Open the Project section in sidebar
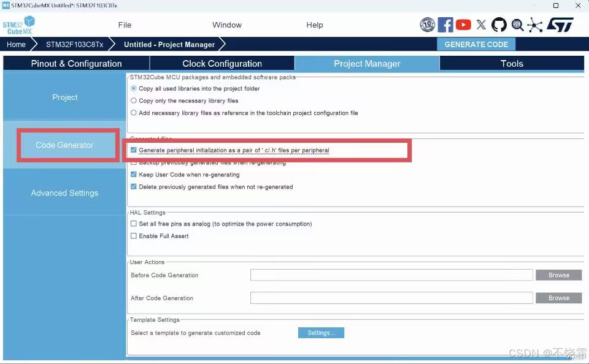589x364 pixels. point(64,97)
